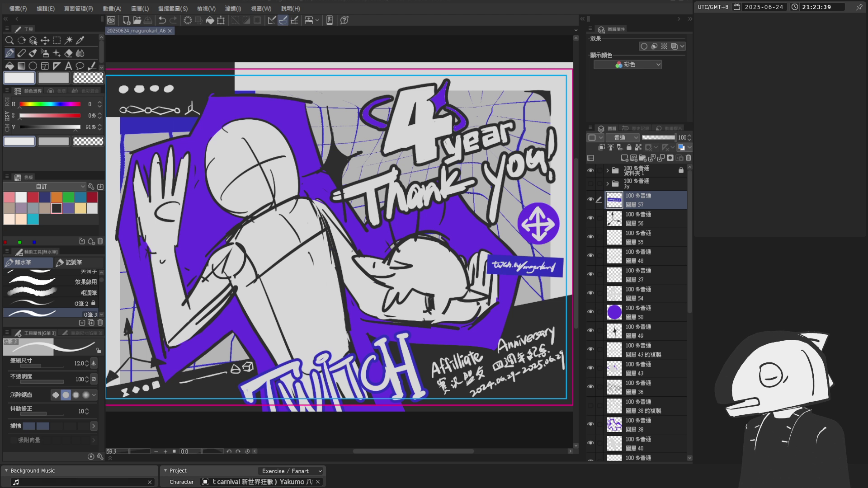868x488 pixels.
Task: Show layer 圖層 38 的複製
Action: click(590, 406)
